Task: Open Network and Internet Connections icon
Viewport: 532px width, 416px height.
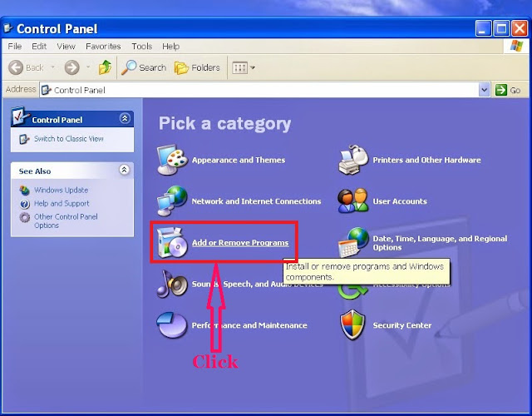Action: 172,201
